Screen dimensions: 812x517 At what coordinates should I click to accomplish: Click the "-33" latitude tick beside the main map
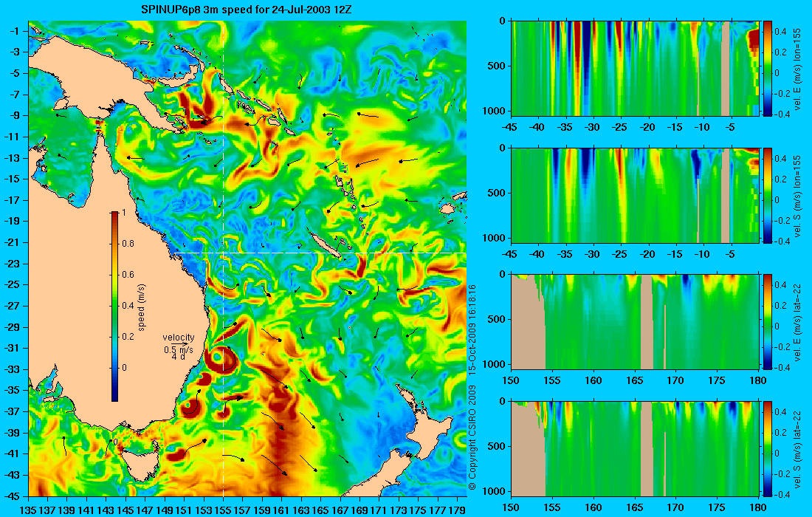pyautogui.click(x=13, y=369)
